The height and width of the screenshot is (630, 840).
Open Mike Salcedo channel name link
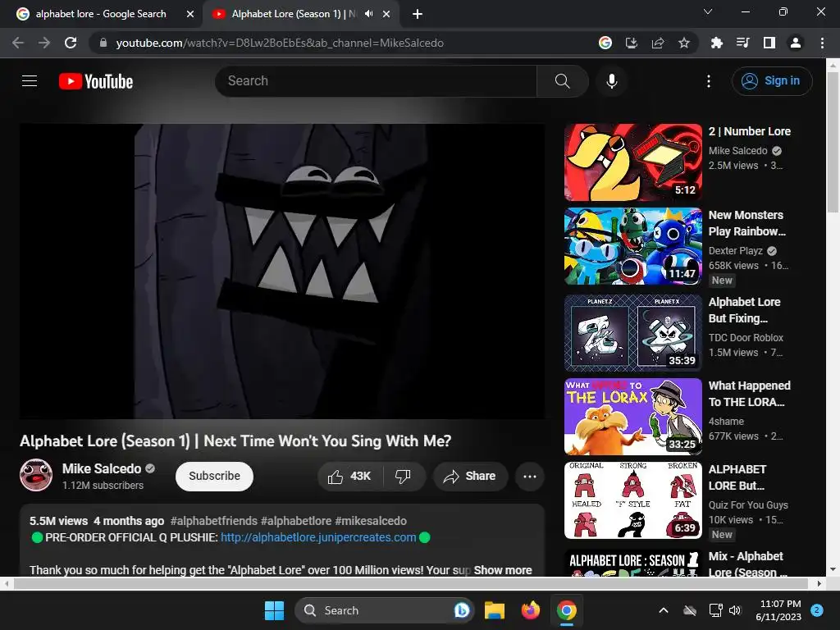tap(102, 468)
